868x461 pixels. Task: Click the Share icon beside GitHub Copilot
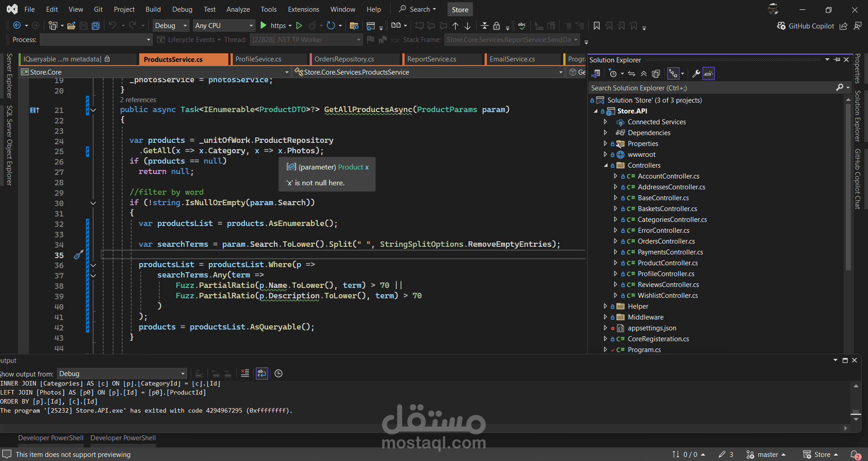tap(844, 26)
